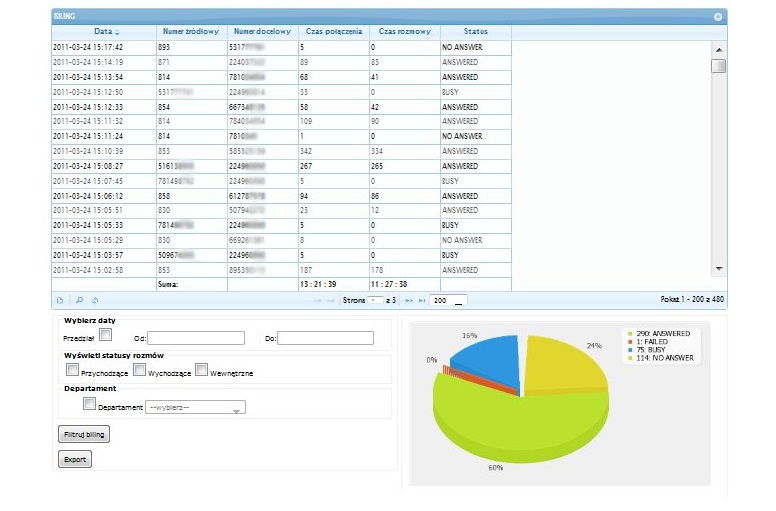Enable the Przedział date range checkbox

click(105, 335)
